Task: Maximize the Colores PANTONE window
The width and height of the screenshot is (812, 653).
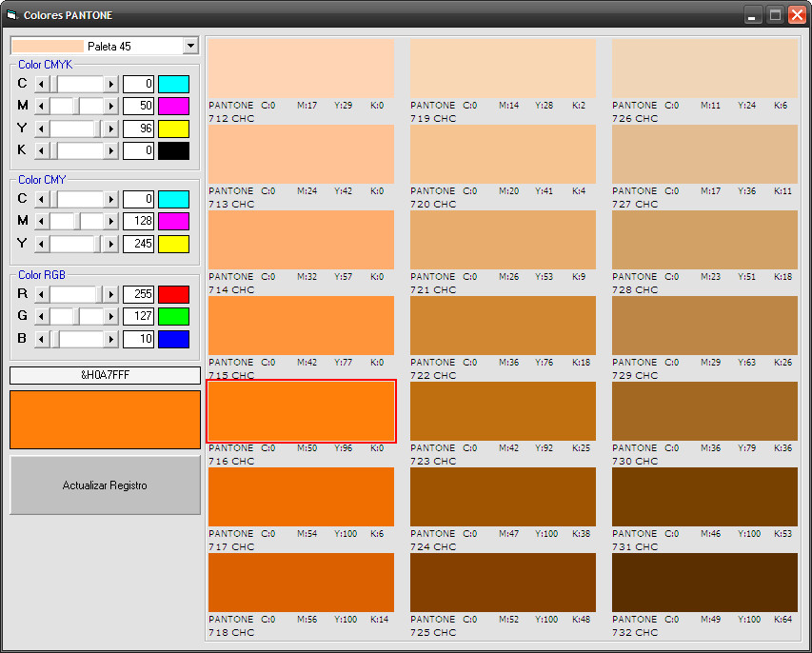Action: (x=775, y=15)
